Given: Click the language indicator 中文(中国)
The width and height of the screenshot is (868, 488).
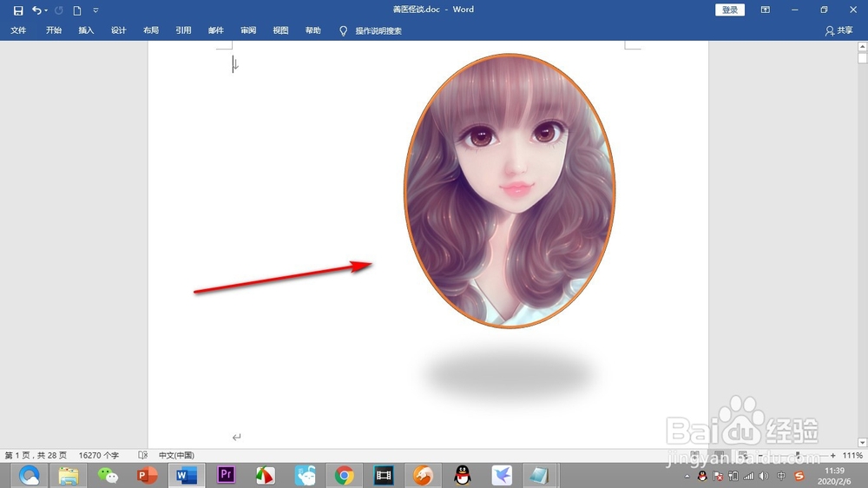Looking at the screenshot, I should click(176, 455).
